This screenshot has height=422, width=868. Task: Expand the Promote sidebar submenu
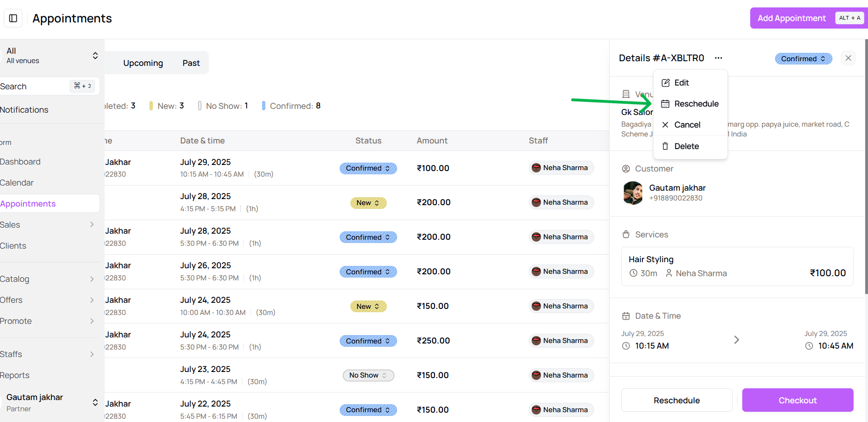tap(92, 321)
